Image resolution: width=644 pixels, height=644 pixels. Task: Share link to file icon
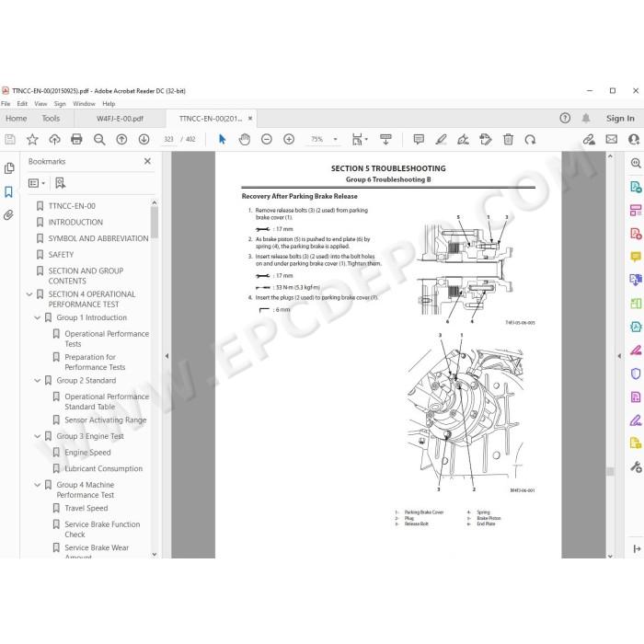click(589, 140)
